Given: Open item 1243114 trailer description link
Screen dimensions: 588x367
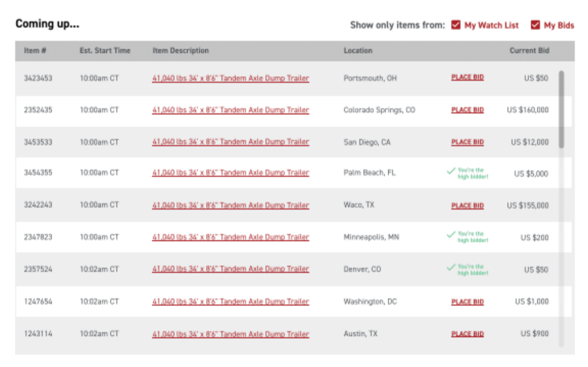Looking at the screenshot, I should pos(230,334).
